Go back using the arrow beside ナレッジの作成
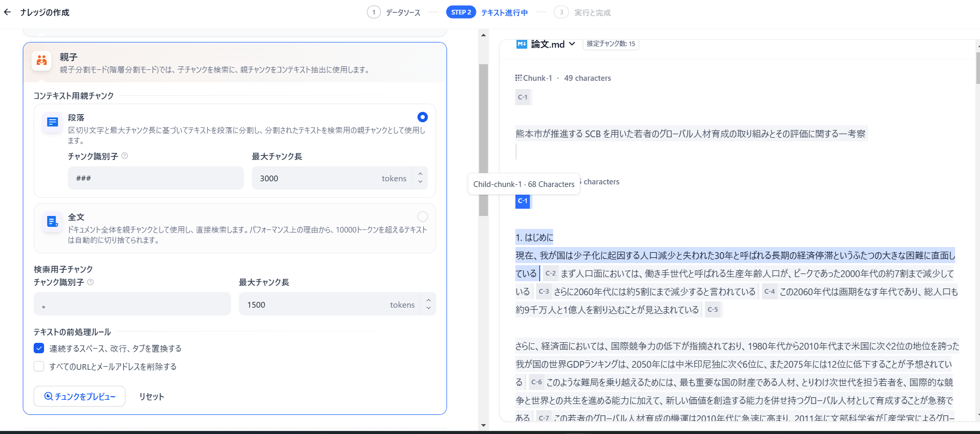 [7, 12]
